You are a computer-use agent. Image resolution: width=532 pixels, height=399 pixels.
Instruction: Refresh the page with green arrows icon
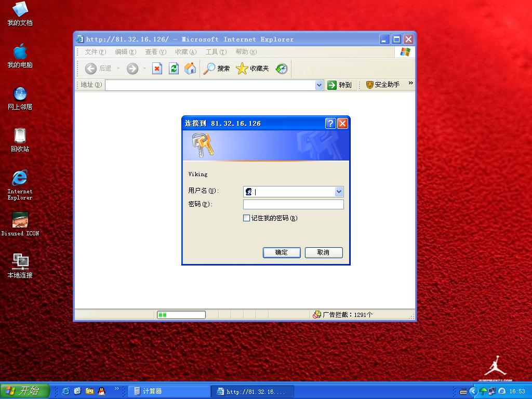(x=174, y=69)
